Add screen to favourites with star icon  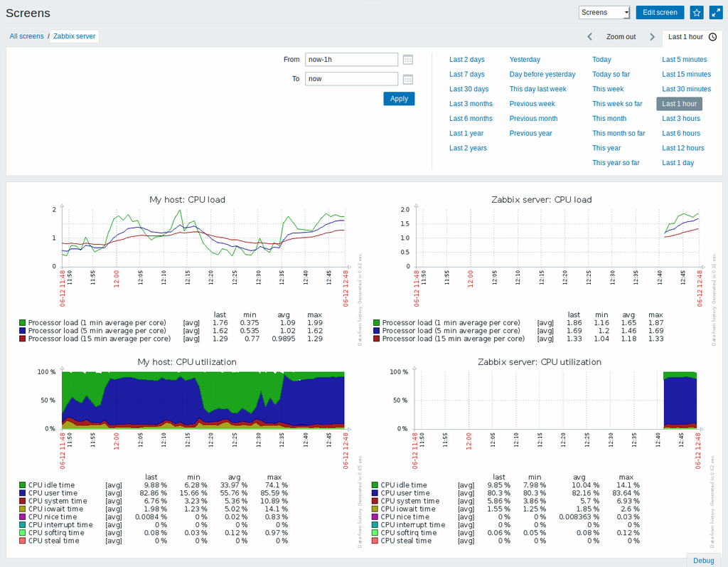pyautogui.click(x=697, y=13)
